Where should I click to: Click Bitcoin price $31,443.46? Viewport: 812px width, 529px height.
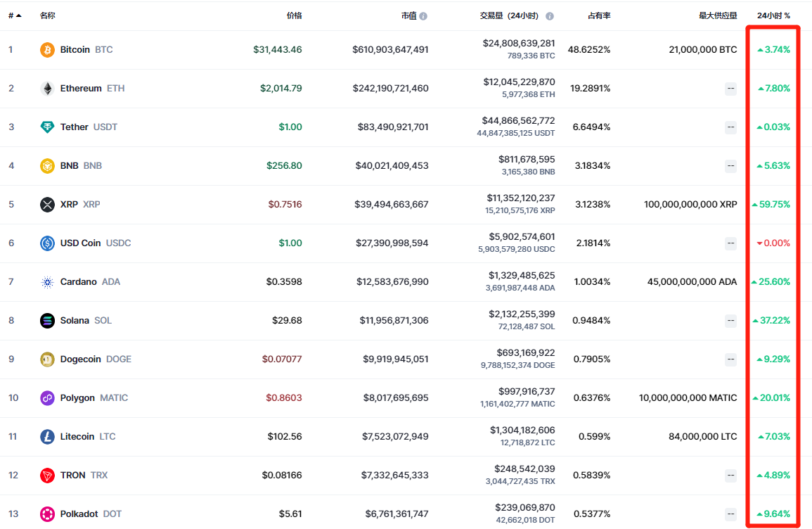pyautogui.click(x=278, y=50)
